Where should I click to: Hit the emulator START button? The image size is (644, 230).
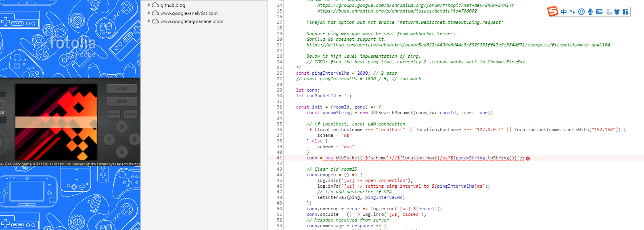(x=130, y=114)
